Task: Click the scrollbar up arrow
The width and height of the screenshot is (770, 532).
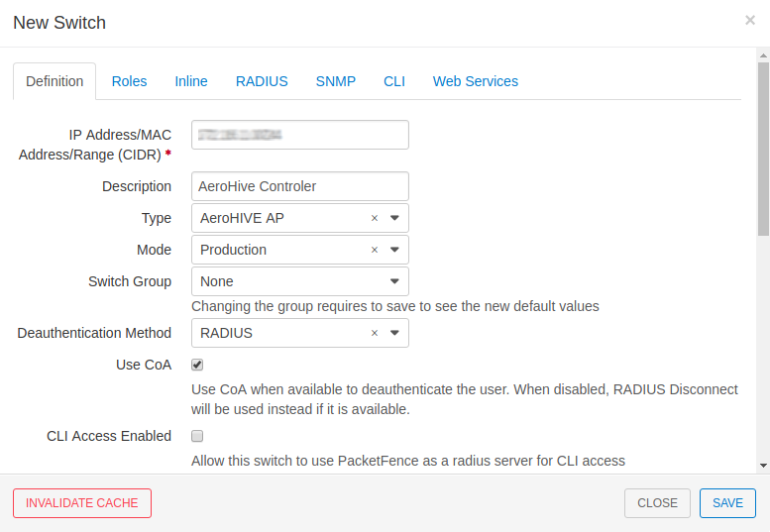Action: coord(763,54)
